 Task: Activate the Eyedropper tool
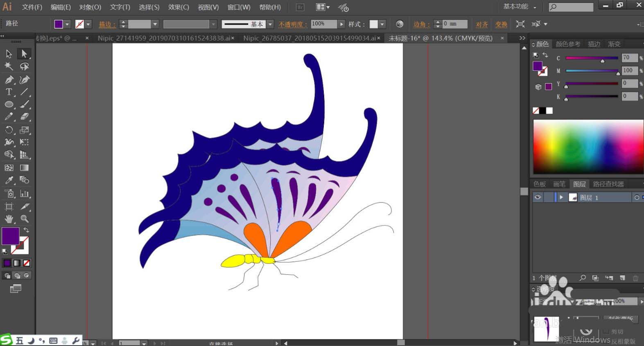(x=9, y=180)
